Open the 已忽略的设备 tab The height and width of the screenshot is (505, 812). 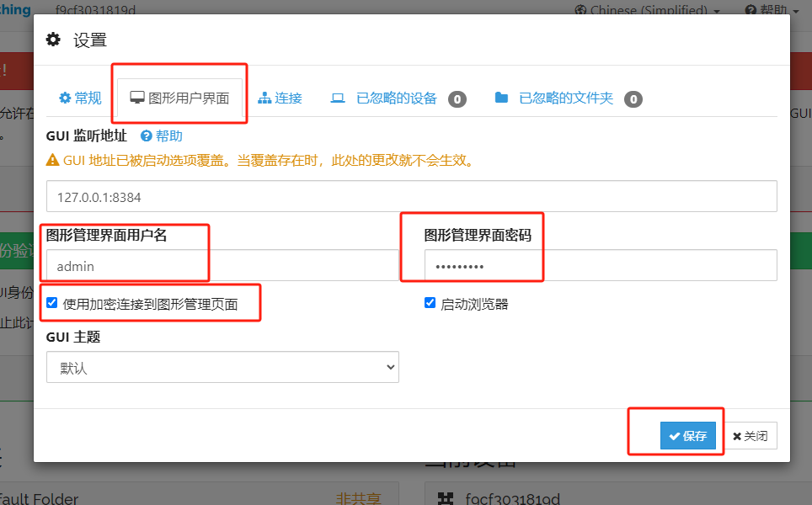(398, 98)
